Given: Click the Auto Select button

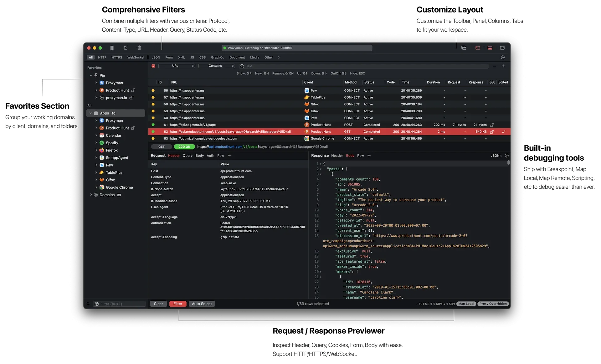Looking at the screenshot, I should click(202, 304).
